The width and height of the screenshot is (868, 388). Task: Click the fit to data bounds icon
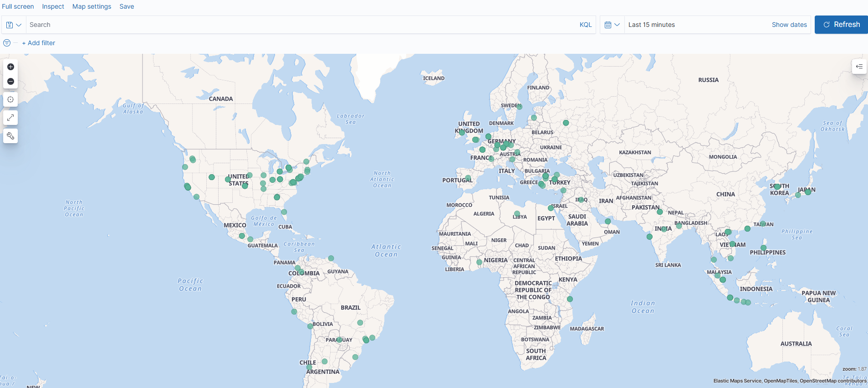10,99
